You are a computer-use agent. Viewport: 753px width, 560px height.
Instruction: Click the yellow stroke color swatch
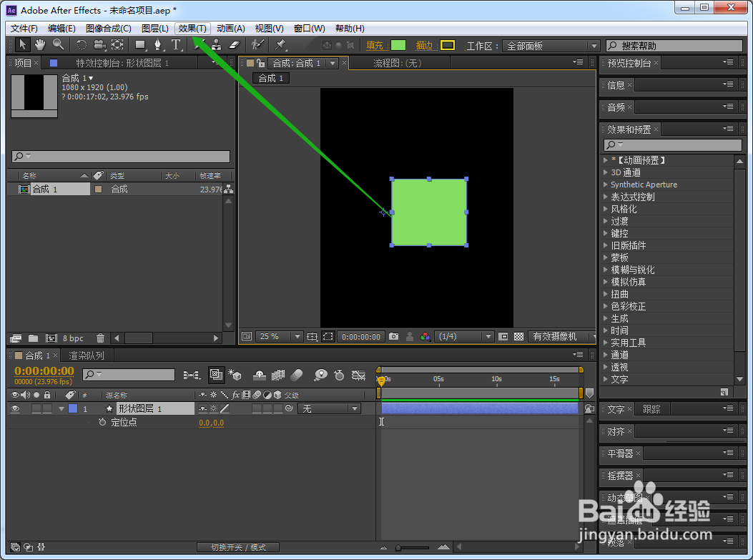pyautogui.click(x=448, y=46)
